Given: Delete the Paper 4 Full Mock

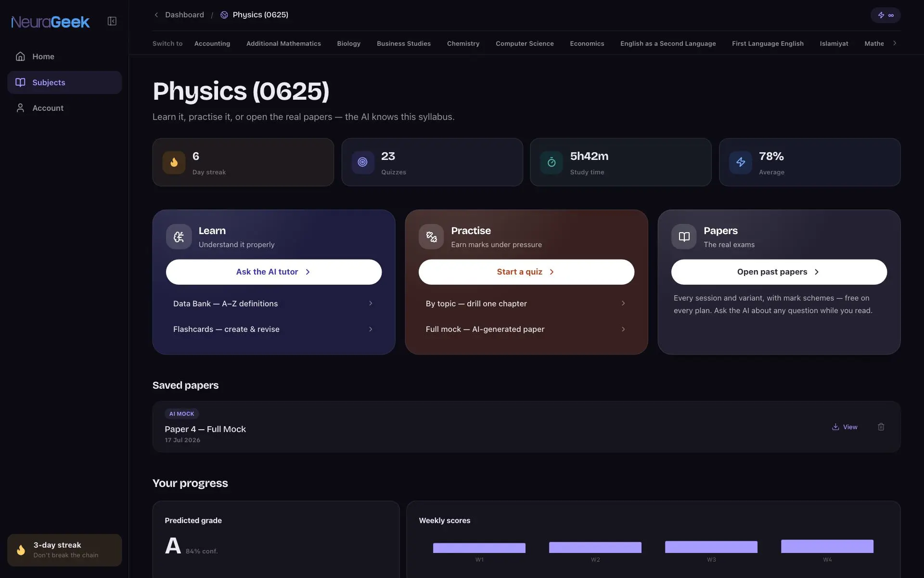Looking at the screenshot, I should (881, 427).
